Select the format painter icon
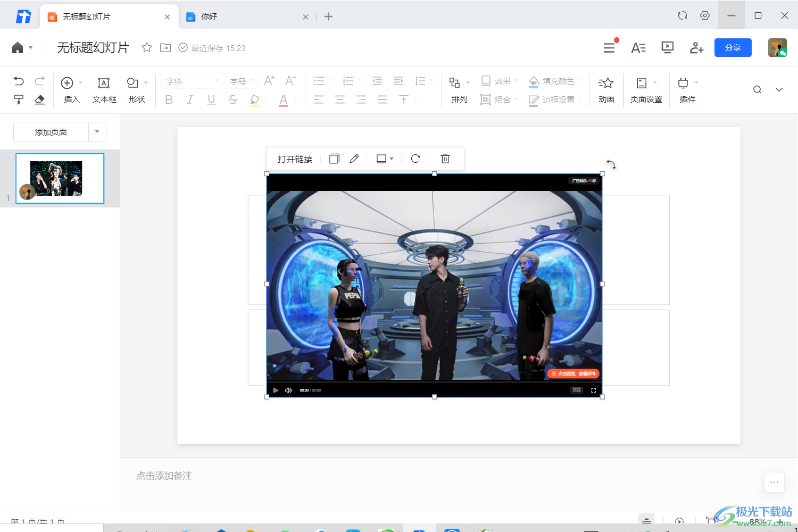 click(19, 99)
